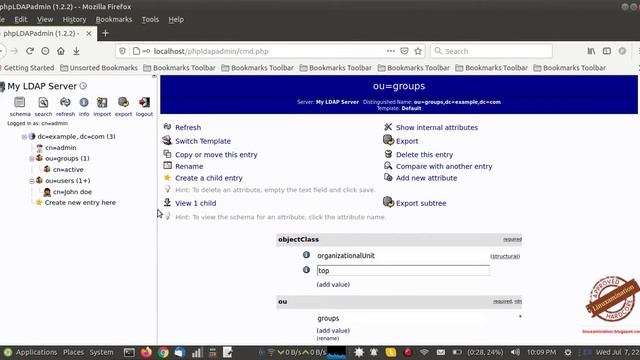Select cn=john doe entry in tree
The height and width of the screenshot is (360, 640).
tap(72, 192)
